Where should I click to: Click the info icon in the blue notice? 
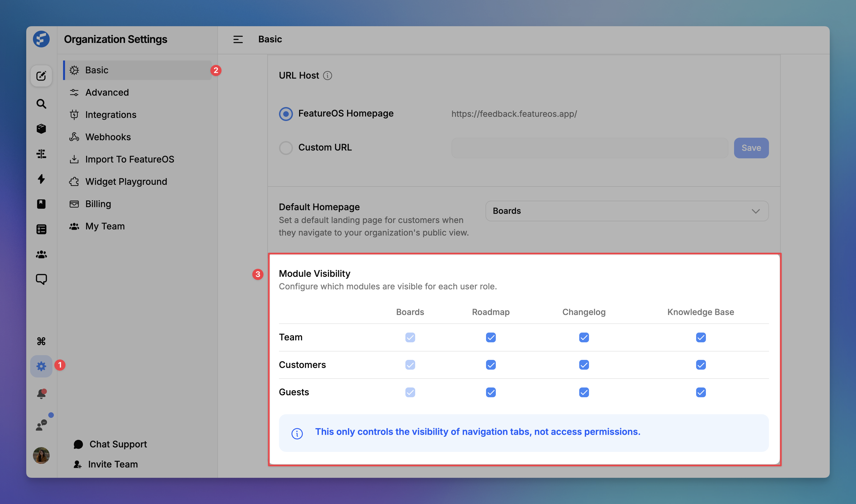297,433
